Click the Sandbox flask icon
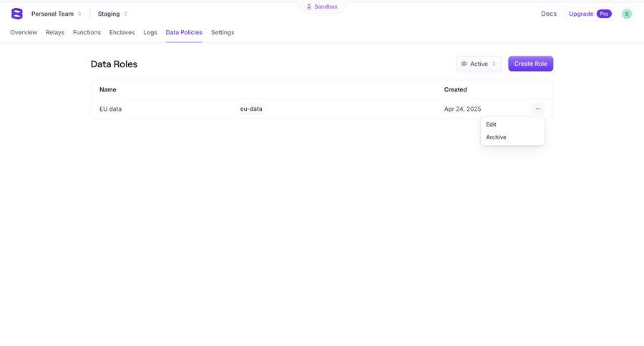644x346 pixels. (x=309, y=6)
